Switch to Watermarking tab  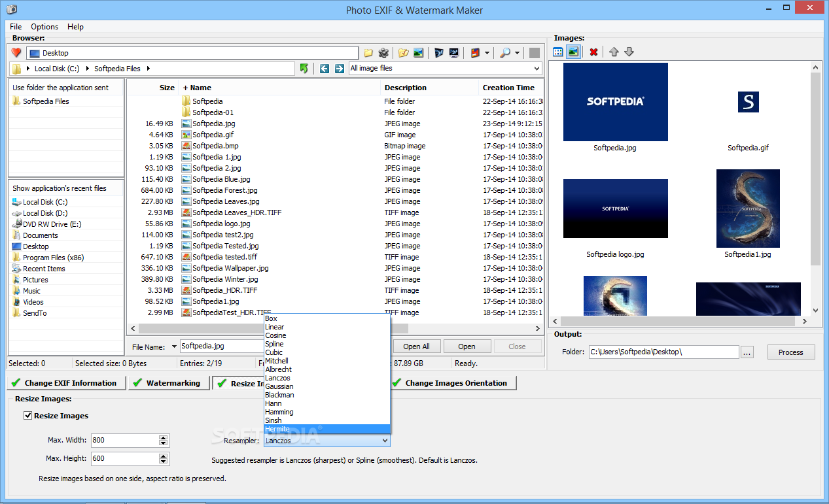click(x=169, y=383)
